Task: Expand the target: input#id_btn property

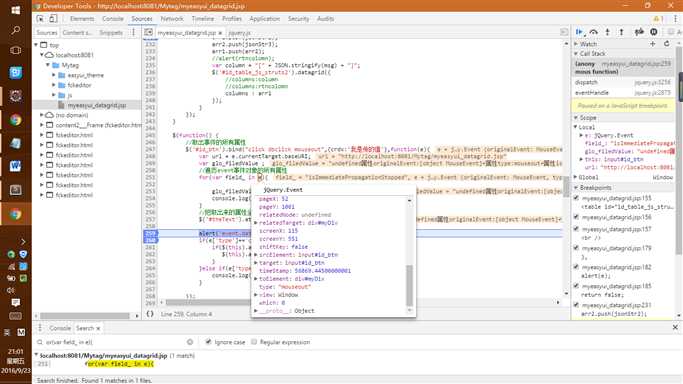Action: tap(256, 263)
